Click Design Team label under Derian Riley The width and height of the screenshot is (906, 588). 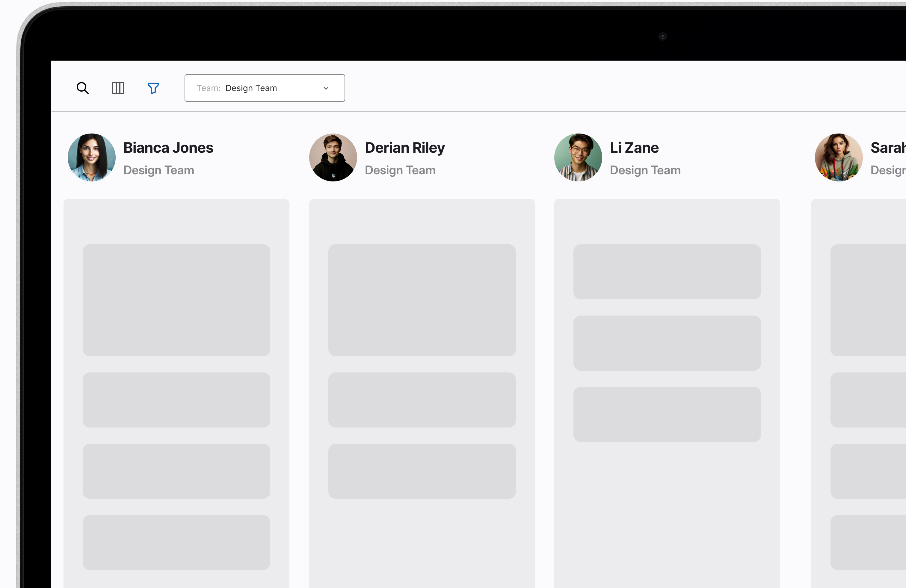pyautogui.click(x=400, y=170)
